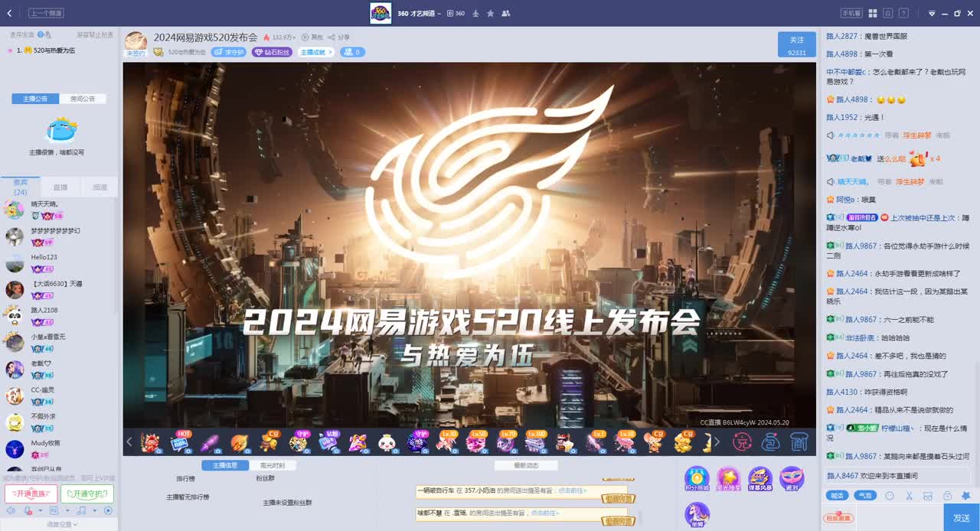Open the microphone options dropdown arrow
Viewport: 980px width, 531px height.
tap(39, 510)
